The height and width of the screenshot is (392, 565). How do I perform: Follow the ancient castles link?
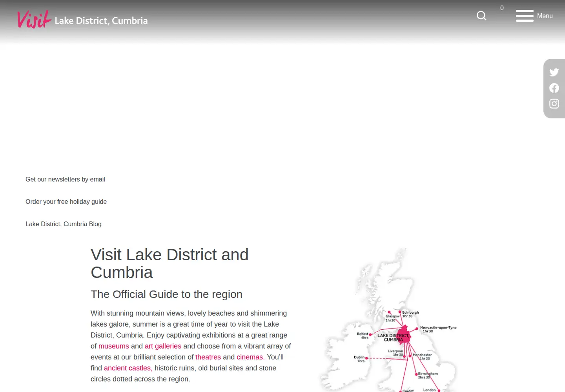127,368
